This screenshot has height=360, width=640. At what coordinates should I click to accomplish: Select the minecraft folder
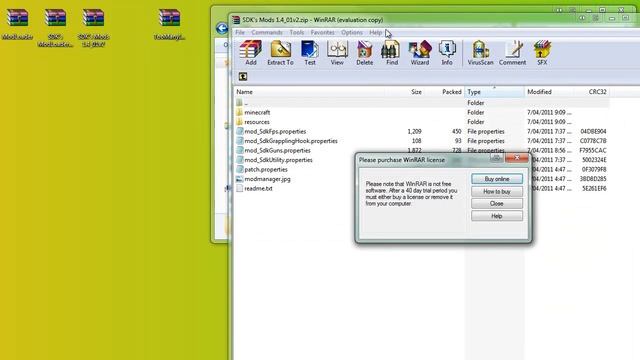[257, 112]
